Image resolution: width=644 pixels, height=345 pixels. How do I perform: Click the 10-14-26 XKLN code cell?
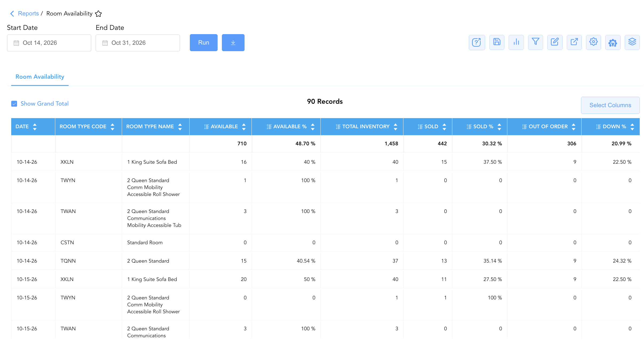(88, 162)
